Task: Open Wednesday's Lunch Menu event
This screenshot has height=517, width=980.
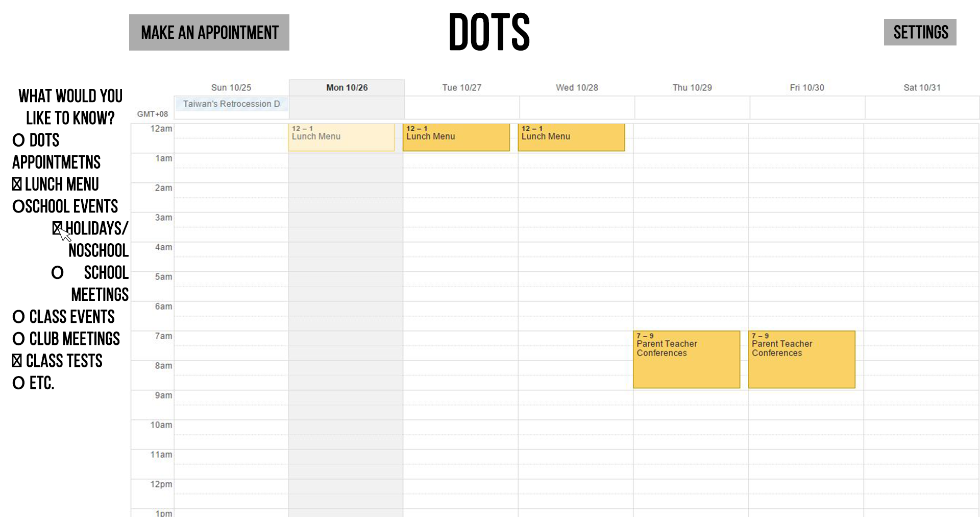Action: click(x=571, y=137)
